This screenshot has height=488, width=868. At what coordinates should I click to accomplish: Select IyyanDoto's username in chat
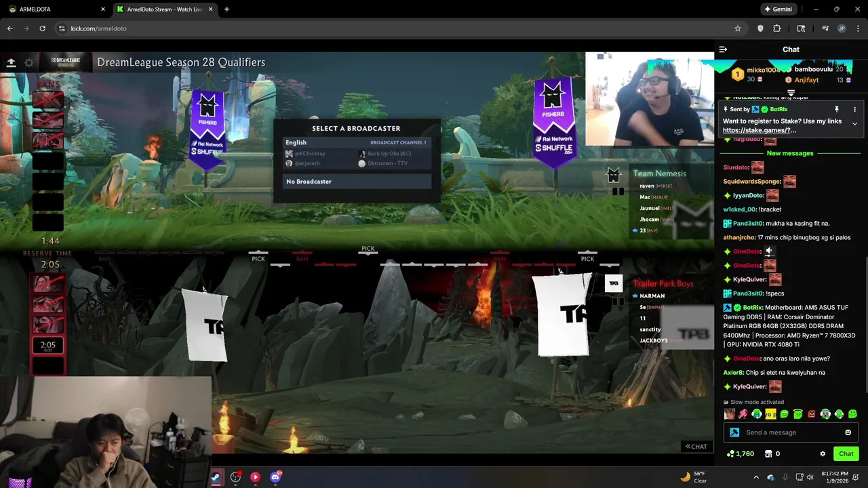click(749, 195)
